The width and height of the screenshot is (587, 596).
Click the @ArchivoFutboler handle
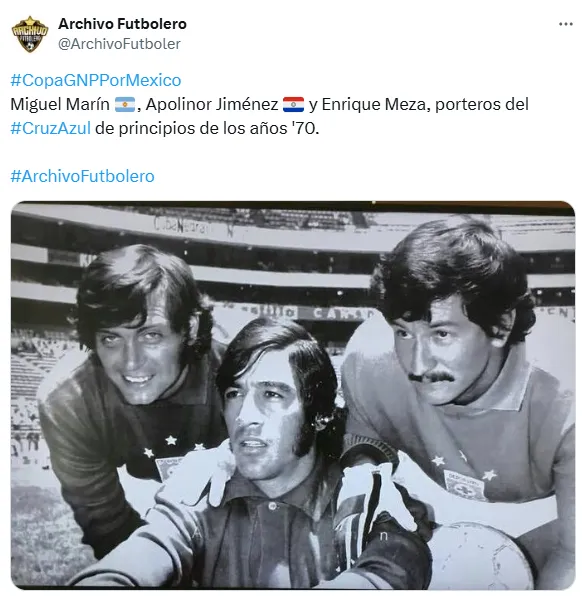(x=119, y=44)
